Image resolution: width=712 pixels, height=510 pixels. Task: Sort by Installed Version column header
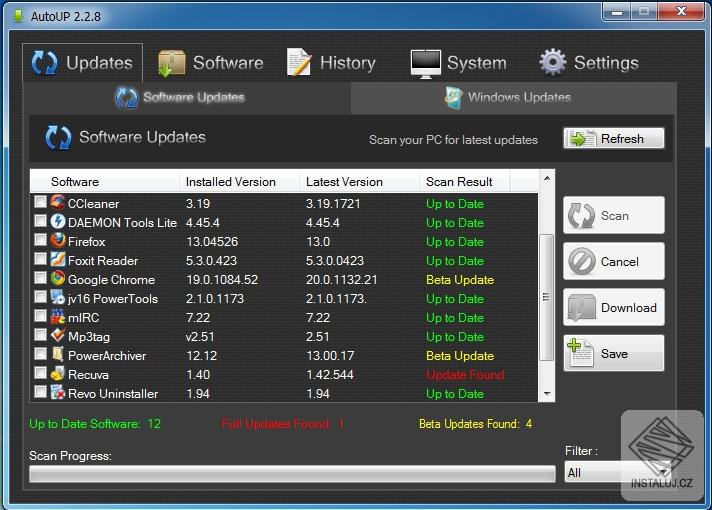pyautogui.click(x=239, y=182)
